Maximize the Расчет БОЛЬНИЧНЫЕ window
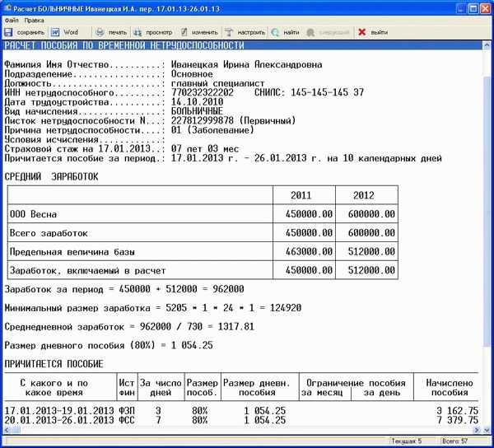The width and height of the screenshot is (494, 448). click(x=473, y=8)
